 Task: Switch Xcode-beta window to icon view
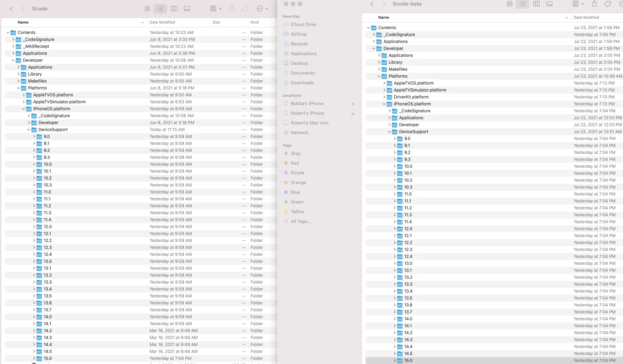click(x=510, y=4)
